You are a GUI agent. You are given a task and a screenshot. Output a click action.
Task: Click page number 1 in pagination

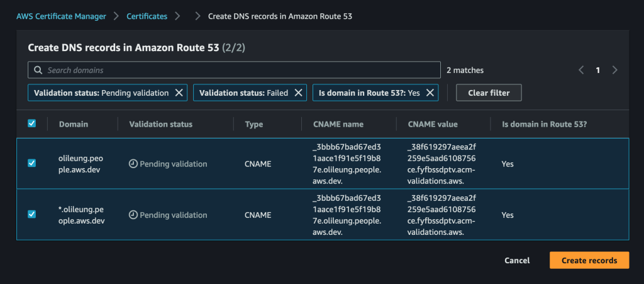coord(598,71)
